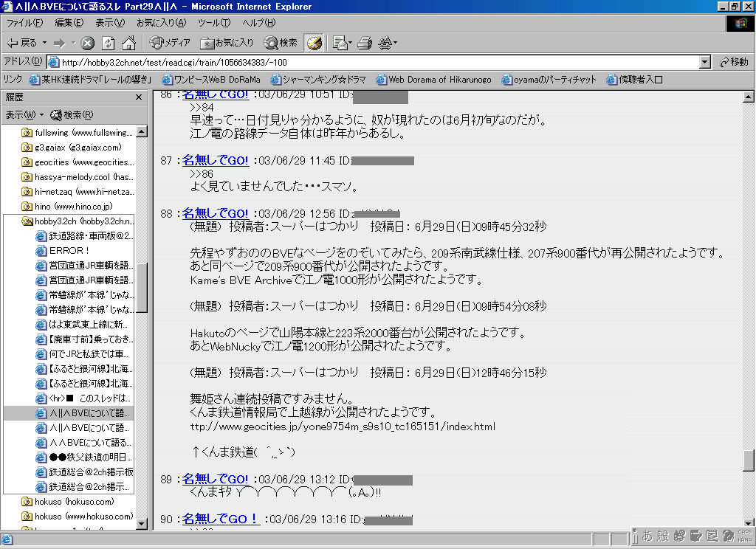Go to the Home page icon
This screenshot has width=756, height=549.
pos(128,43)
